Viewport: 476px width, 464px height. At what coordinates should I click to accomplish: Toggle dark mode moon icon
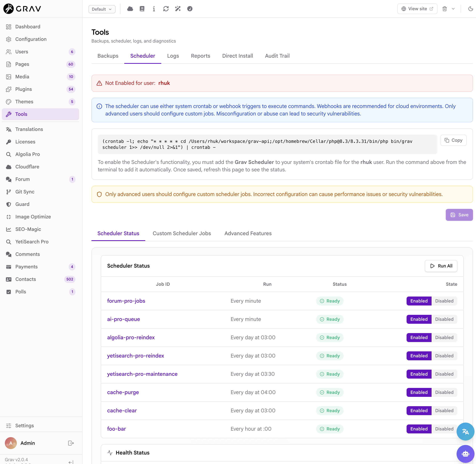point(471,9)
